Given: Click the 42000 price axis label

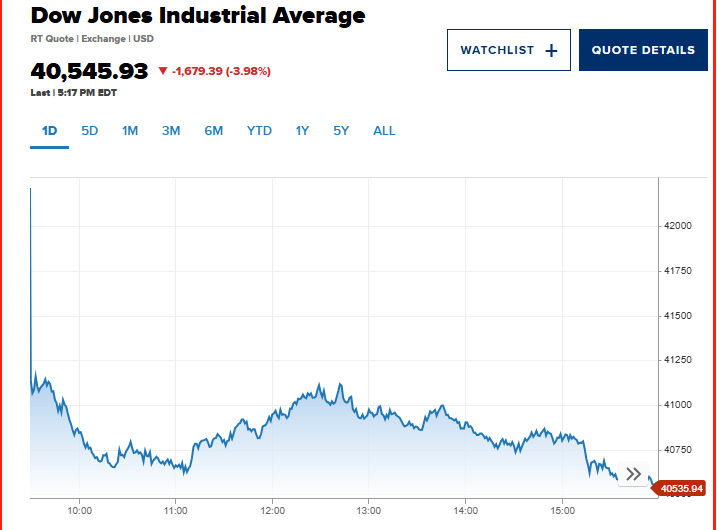Looking at the screenshot, I should click(678, 226).
